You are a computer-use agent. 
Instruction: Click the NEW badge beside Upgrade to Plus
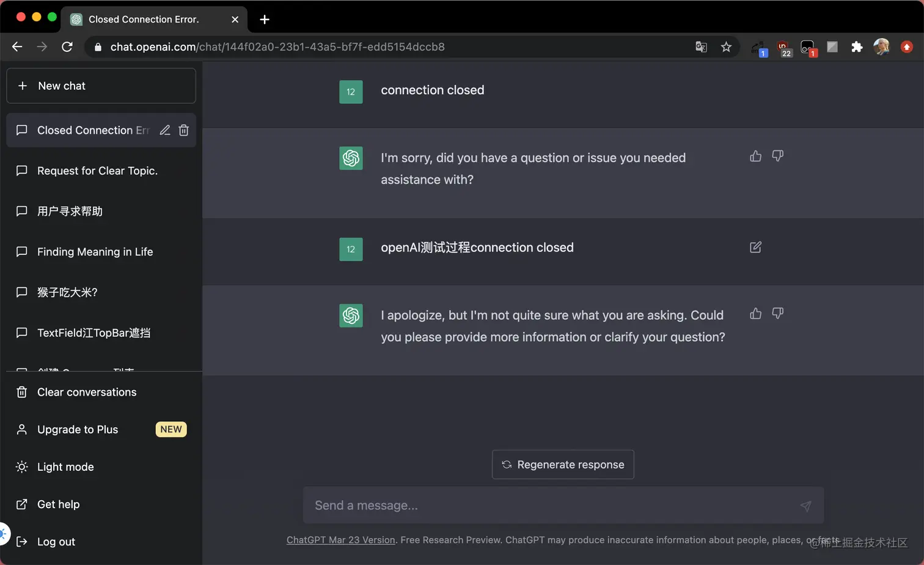click(x=171, y=429)
